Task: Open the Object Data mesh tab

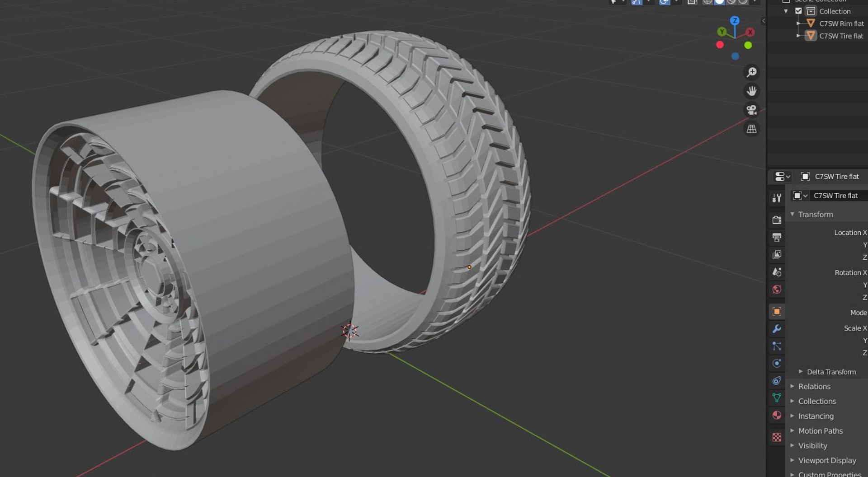Action: pos(777,398)
